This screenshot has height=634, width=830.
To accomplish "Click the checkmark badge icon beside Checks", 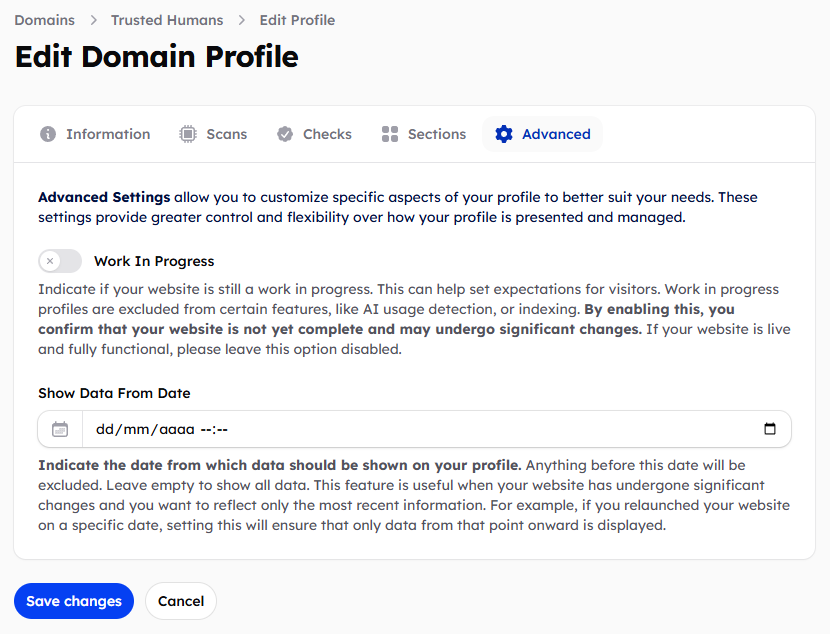I will coord(285,134).
